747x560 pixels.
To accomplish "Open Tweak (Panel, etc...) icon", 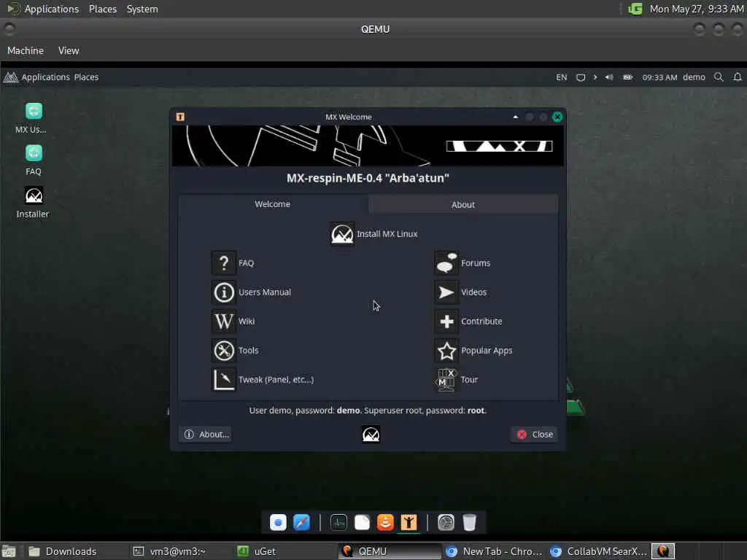I will 223,379.
